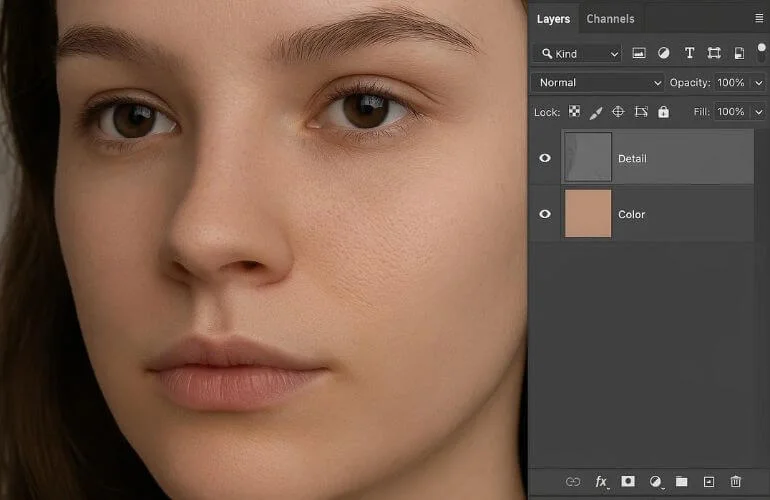Create a new layer
The image size is (770, 500).
(x=709, y=482)
